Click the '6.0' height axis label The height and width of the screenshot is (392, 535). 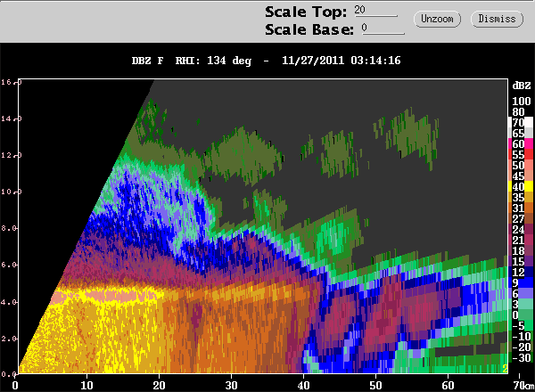click(x=9, y=265)
